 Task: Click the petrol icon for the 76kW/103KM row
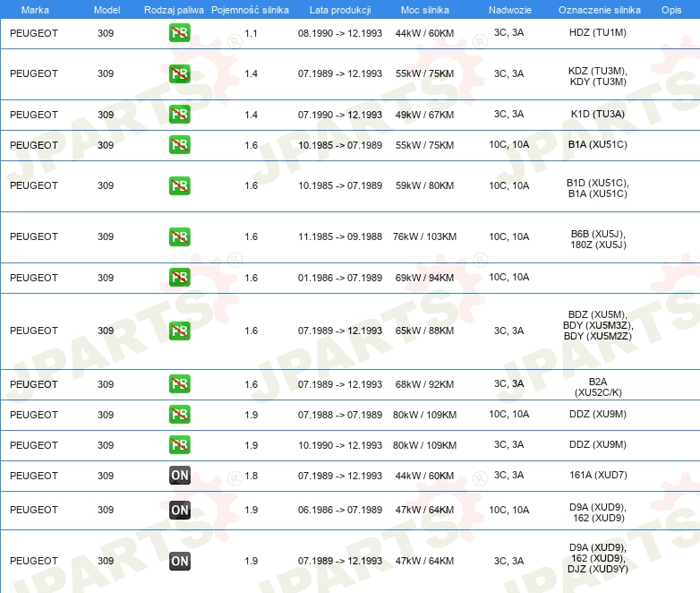pyautogui.click(x=179, y=236)
